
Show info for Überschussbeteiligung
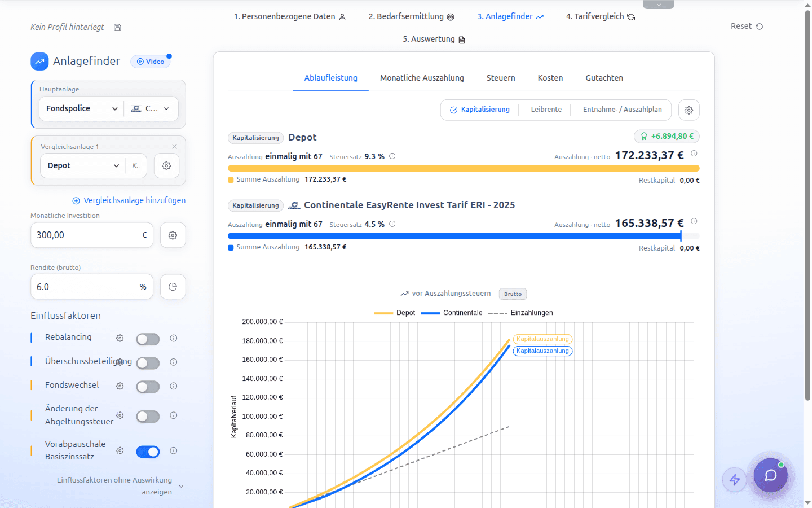point(174,362)
